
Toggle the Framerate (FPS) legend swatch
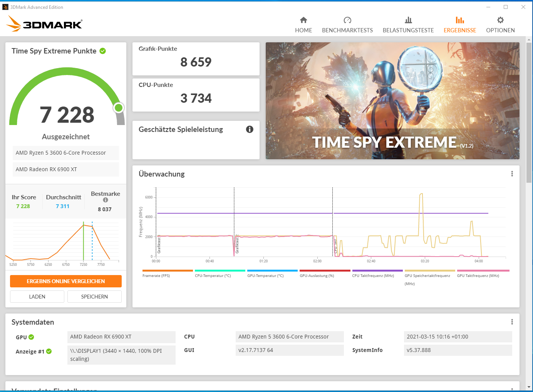pyautogui.click(x=168, y=271)
